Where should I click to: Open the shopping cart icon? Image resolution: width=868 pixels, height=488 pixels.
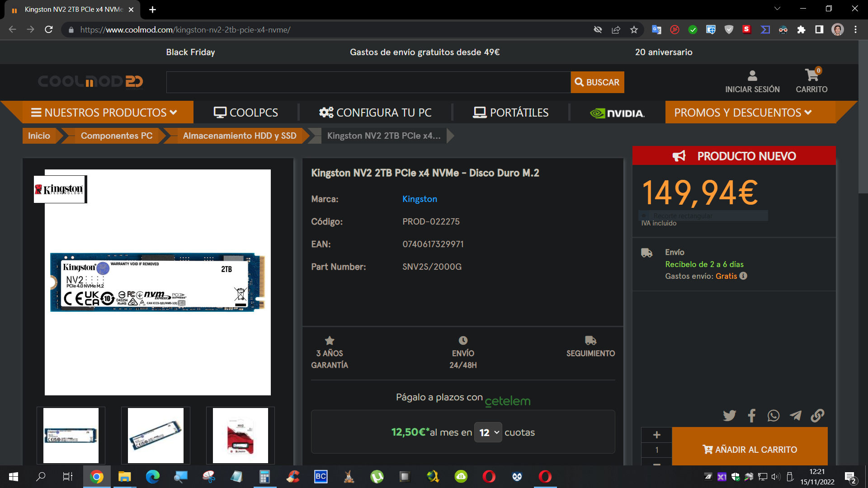(811, 75)
